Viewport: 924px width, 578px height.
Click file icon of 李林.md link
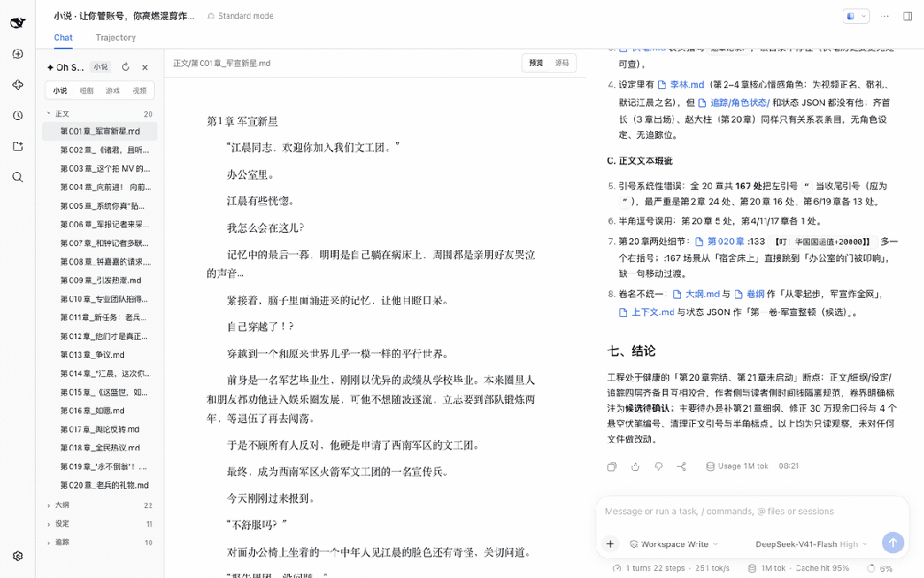[661, 85]
